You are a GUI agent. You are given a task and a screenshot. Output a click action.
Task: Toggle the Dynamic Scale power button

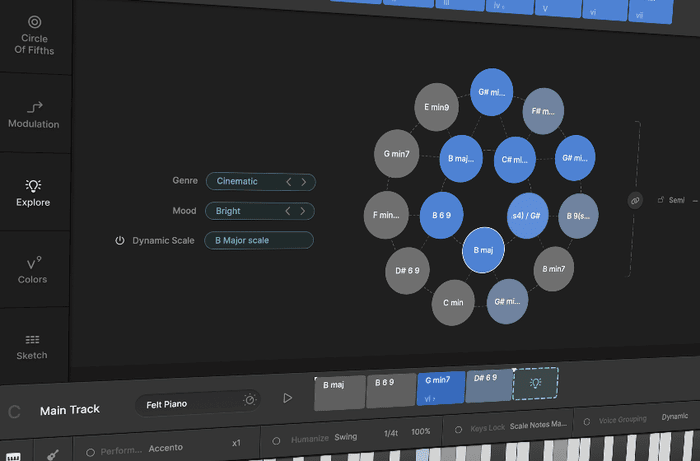click(120, 241)
